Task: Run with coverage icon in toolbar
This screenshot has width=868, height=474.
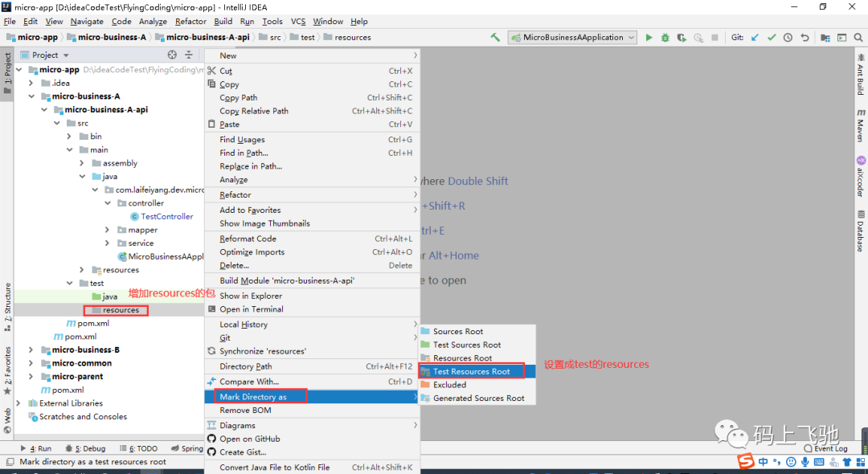Action: pyautogui.click(x=682, y=38)
